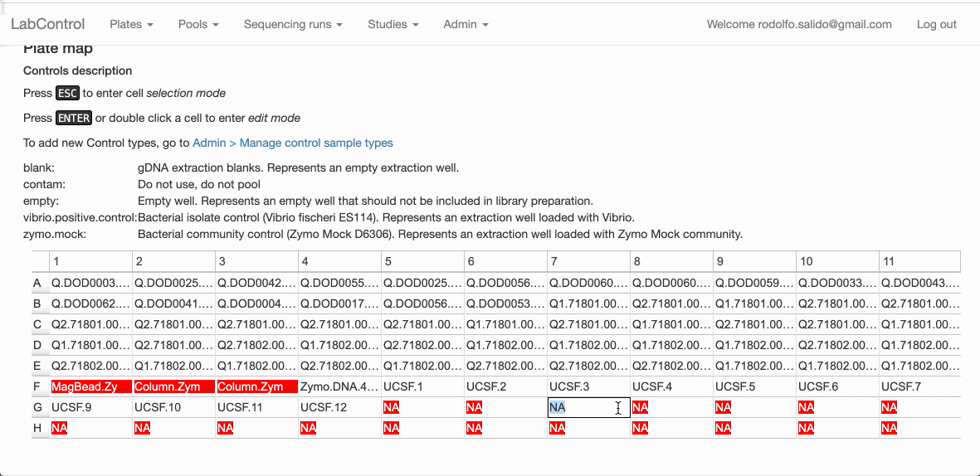Select the UCSF.1 cell
The height and width of the screenshot is (476, 980).
coord(422,386)
